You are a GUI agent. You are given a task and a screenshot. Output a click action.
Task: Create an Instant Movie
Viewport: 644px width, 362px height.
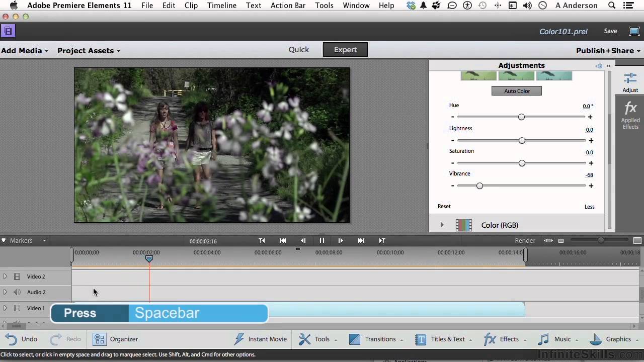(260, 339)
